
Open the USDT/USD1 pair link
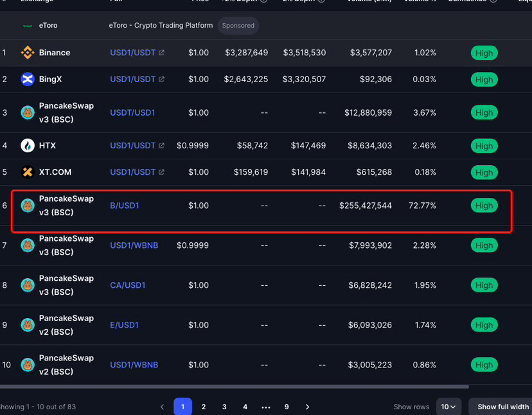(132, 112)
